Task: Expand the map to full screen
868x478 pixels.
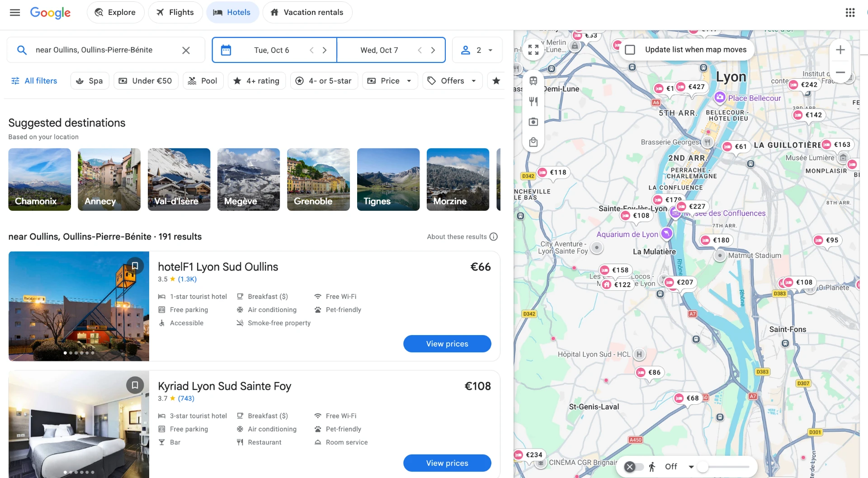Action: [x=533, y=50]
